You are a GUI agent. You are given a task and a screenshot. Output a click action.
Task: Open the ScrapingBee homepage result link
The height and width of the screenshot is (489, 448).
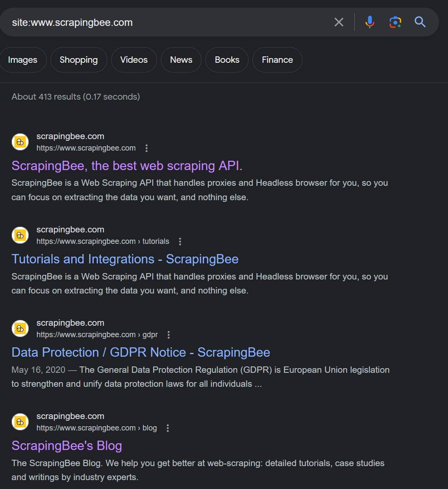tap(127, 166)
